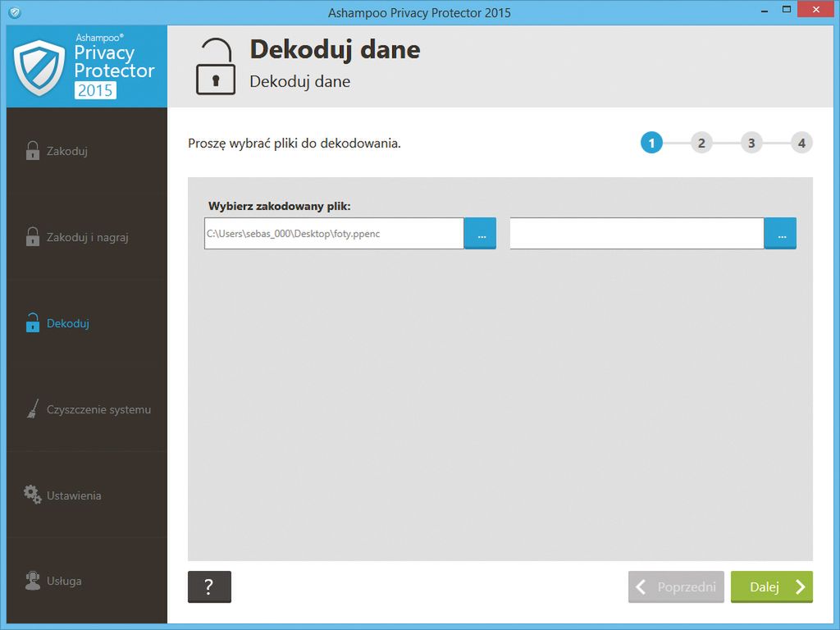840x630 pixels.
Task: Open the help question mark button
Action: click(209, 587)
